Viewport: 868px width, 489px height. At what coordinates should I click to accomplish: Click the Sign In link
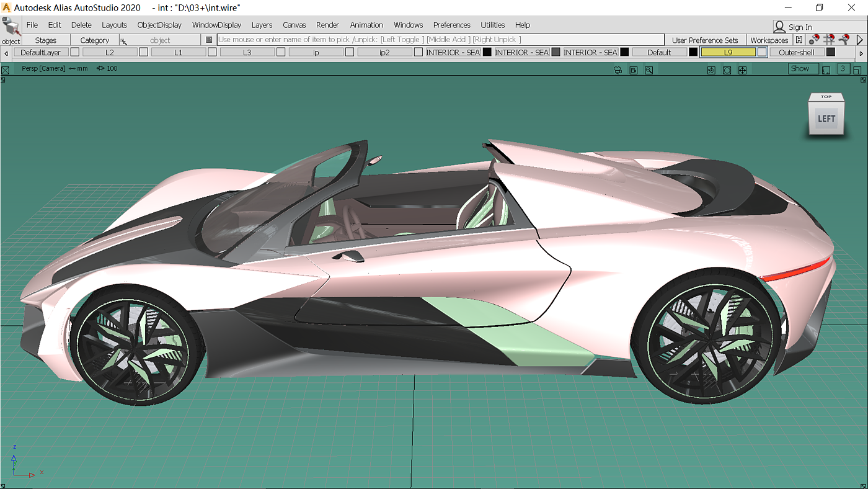pos(800,27)
